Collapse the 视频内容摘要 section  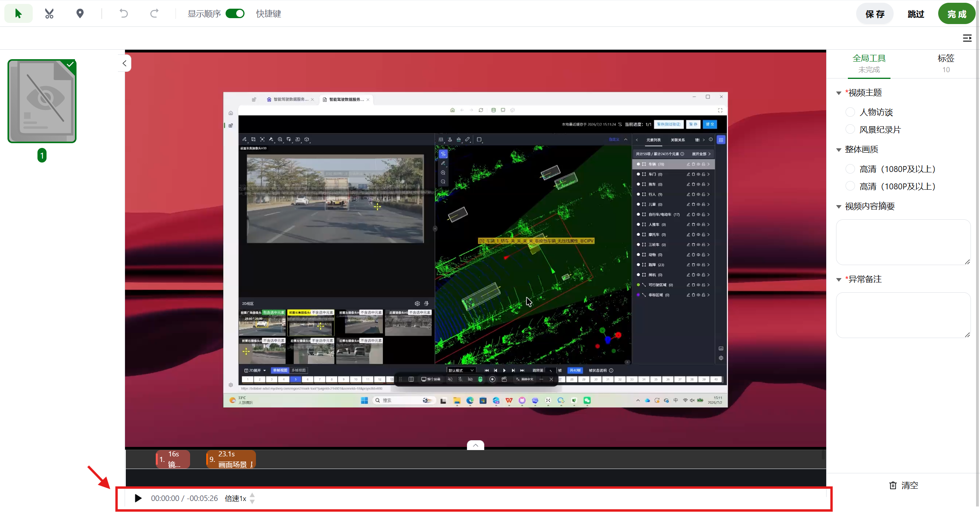(x=839, y=207)
